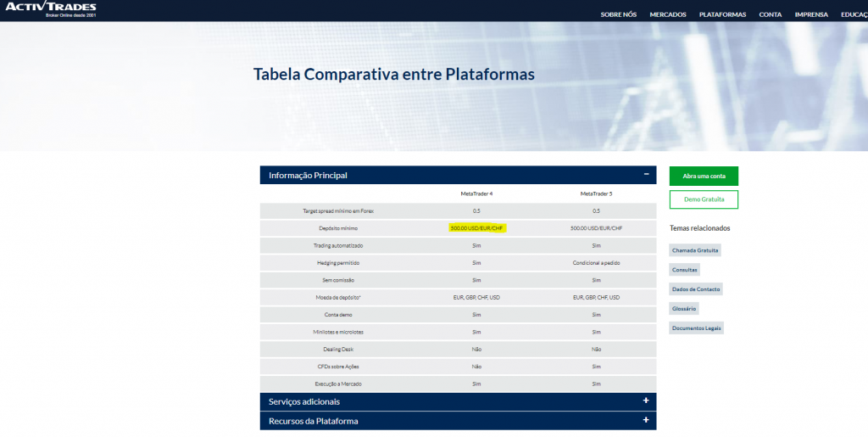This screenshot has width=868, height=437.
Task: Click the Abra uma conta button
Action: [704, 176]
